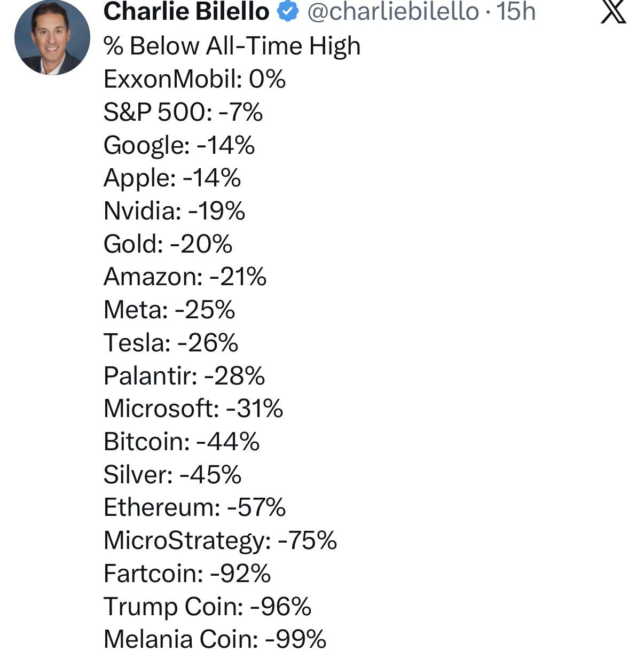The image size is (644, 651).
Task: Click the blue verified badge icon
Action: point(289,11)
